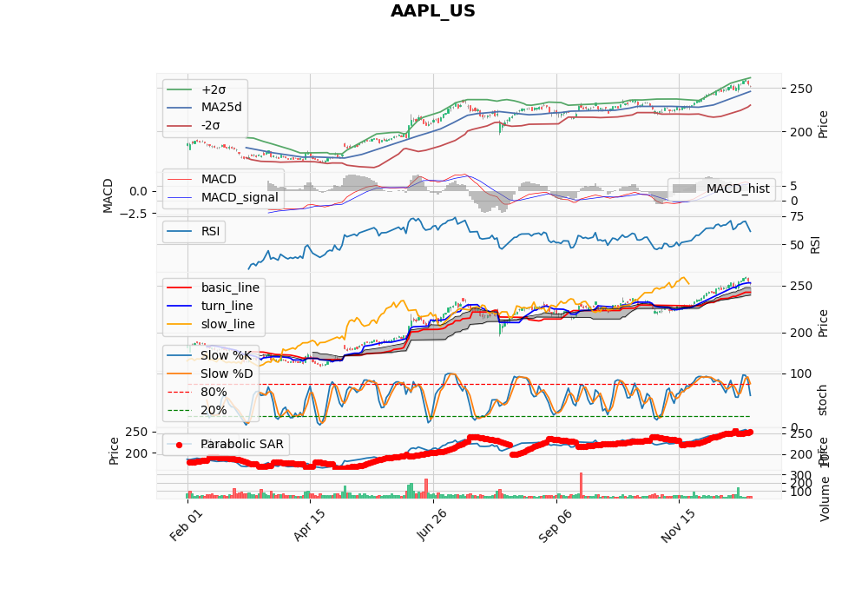868x608 pixels.
Task: Click the 100 tick on Volume axis
Action: click(801, 492)
